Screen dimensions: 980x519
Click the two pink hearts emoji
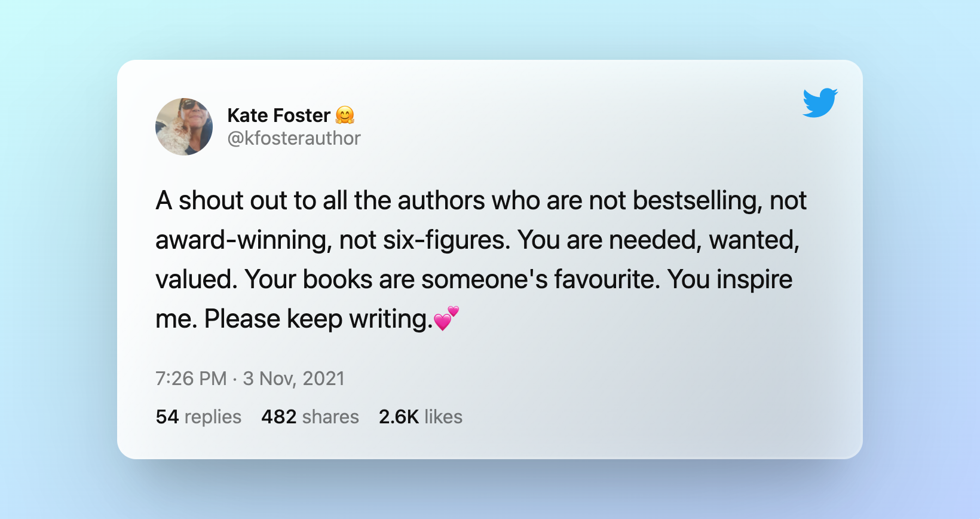(446, 318)
